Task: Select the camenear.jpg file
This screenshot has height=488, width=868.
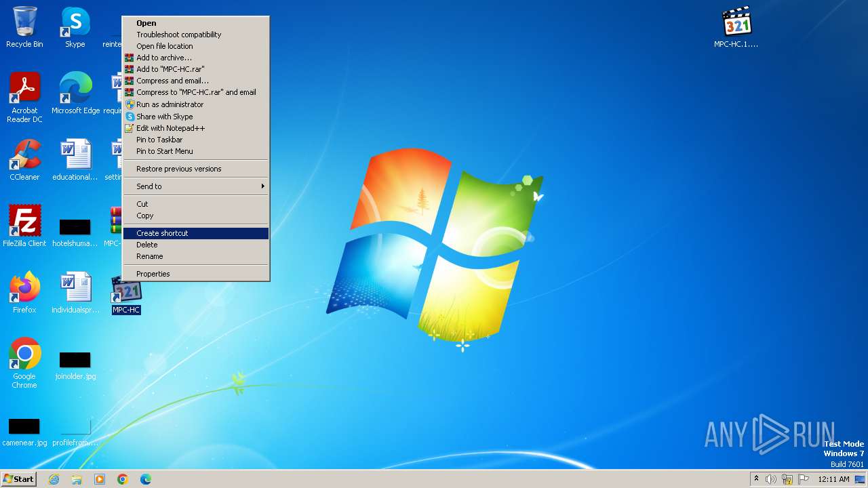Action: click(x=24, y=431)
